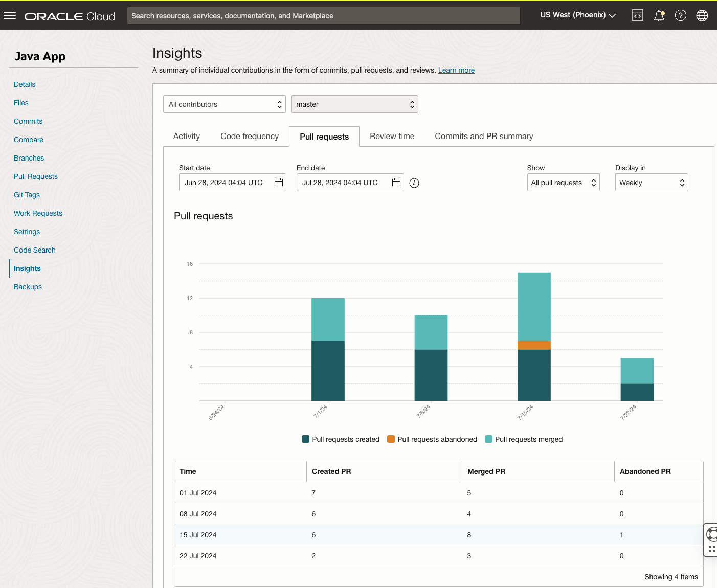
Task: Open the master branch selector
Action: (354, 104)
